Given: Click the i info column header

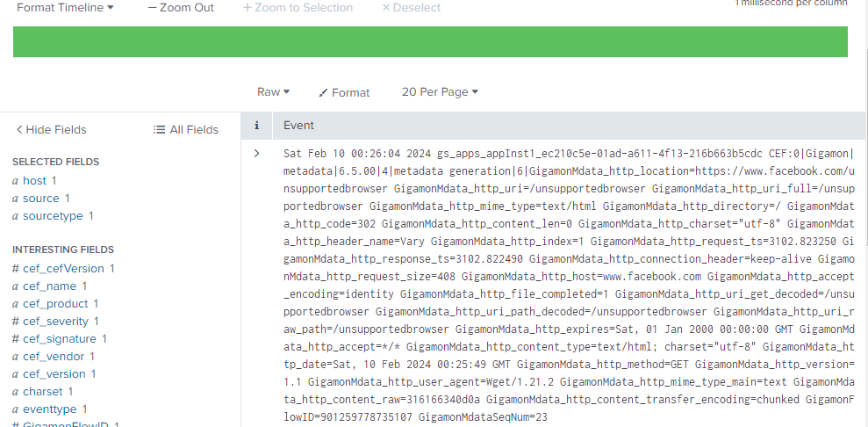Looking at the screenshot, I should point(257,126).
